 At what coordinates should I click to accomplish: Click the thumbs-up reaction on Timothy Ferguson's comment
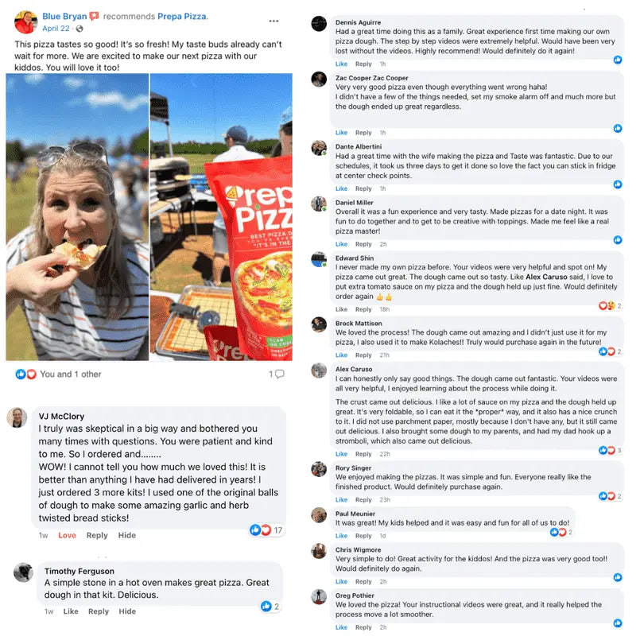click(266, 606)
